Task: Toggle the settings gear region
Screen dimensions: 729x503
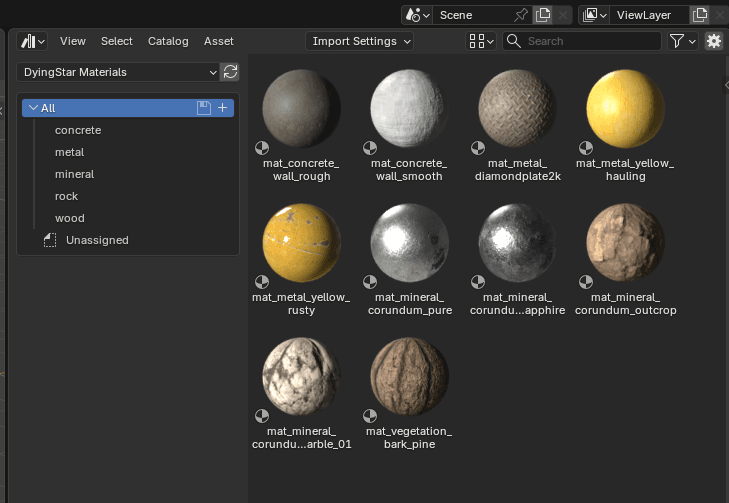Action: pos(714,41)
